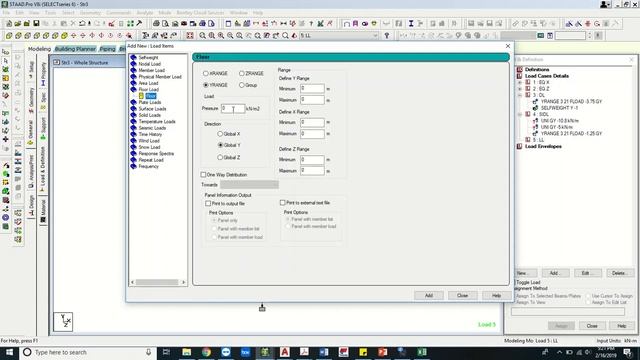Click the Pressure input field
Viewport: 640px width, 360px height.
click(233, 109)
